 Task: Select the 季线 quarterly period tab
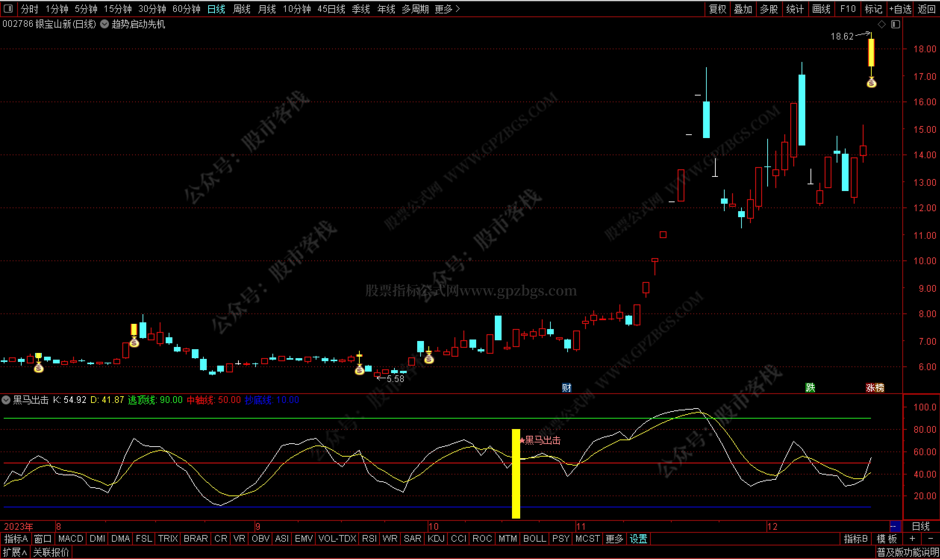coord(360,9)
